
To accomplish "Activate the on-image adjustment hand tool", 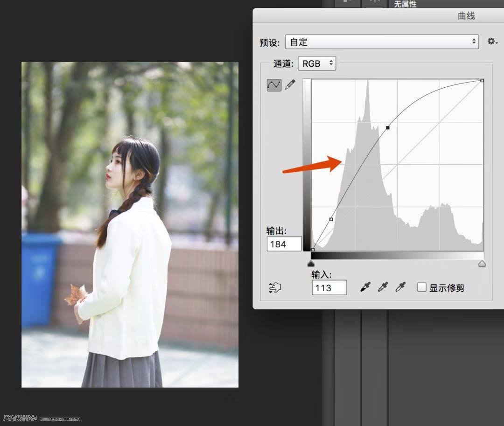I will pyautogui.click(x=275, y=288).
